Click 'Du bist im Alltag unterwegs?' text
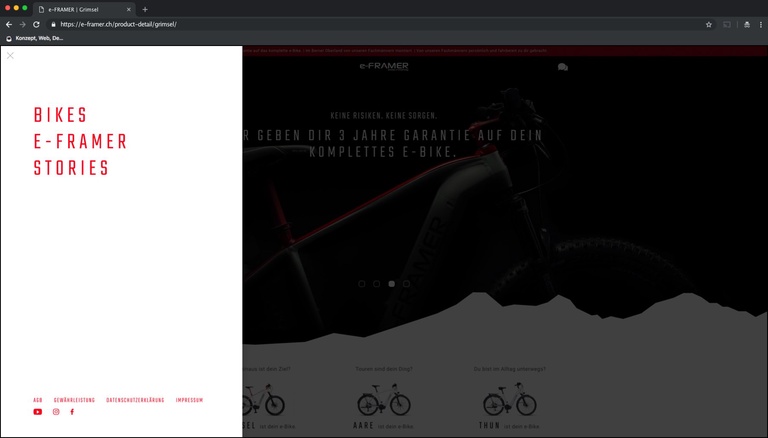 tap(510, 369)
